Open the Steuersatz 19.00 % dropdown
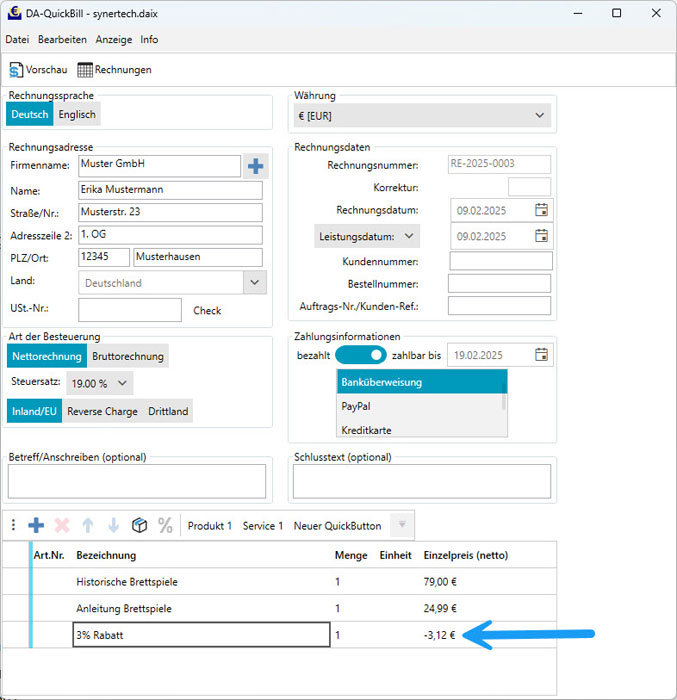Viewport: 677px width, 700px height. click(99, 383)
